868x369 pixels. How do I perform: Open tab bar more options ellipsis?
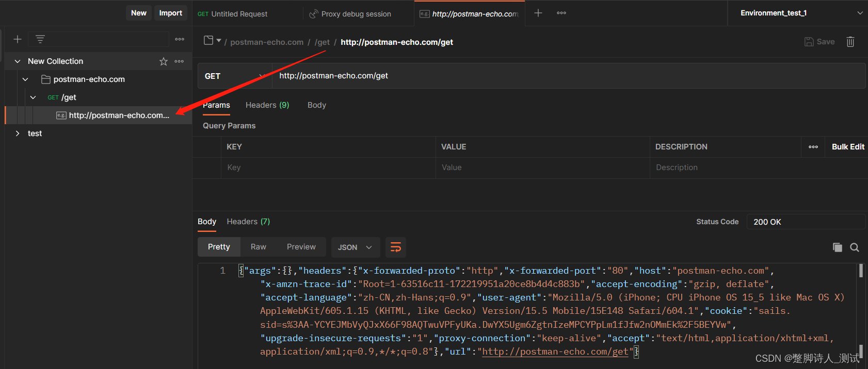pos(561,13)
